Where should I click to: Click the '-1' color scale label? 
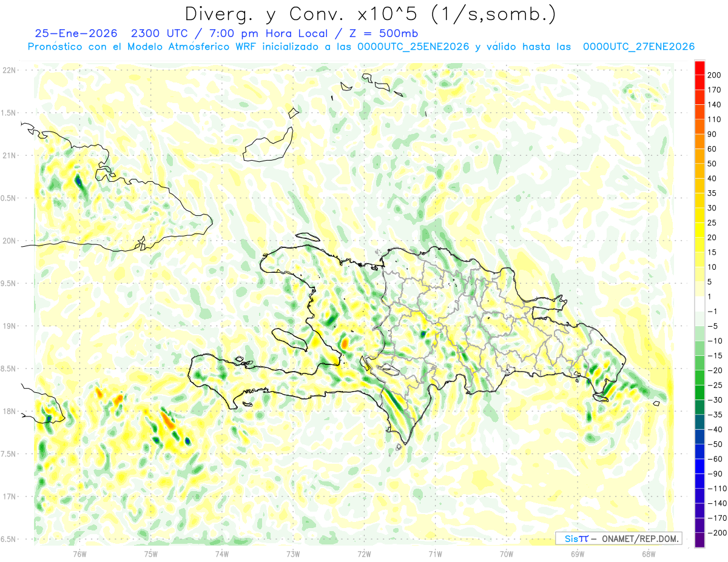coord(712,312)
